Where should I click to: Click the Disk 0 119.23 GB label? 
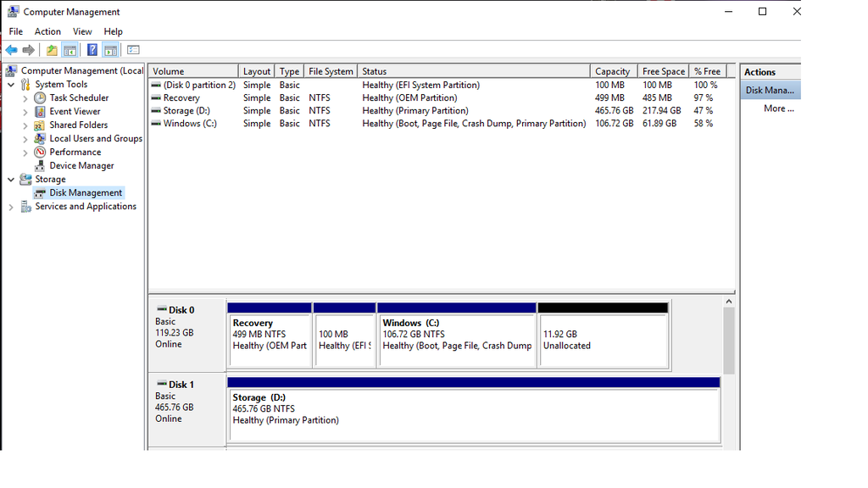point(175,332)
